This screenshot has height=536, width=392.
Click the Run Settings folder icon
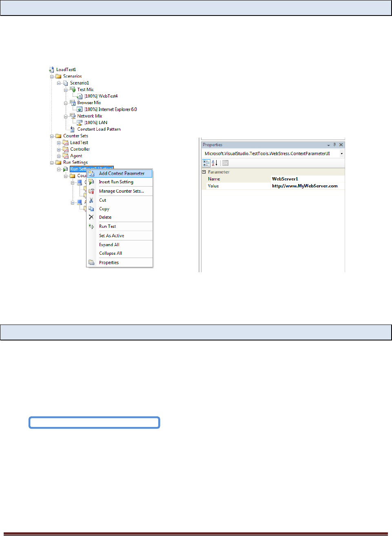pyautogui.click(x=58, y=162)
